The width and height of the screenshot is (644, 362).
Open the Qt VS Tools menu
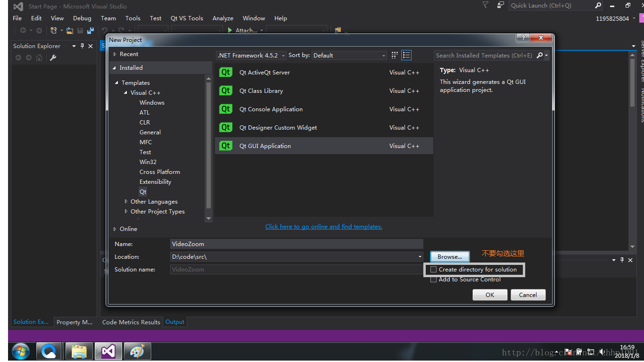pyautogui.click(x=187, y=18)
